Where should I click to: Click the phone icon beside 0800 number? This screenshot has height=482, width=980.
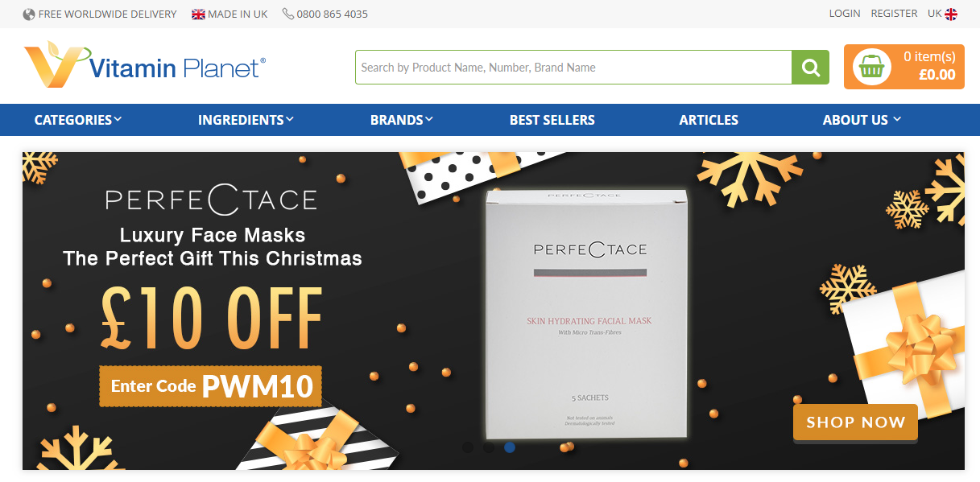287,14
